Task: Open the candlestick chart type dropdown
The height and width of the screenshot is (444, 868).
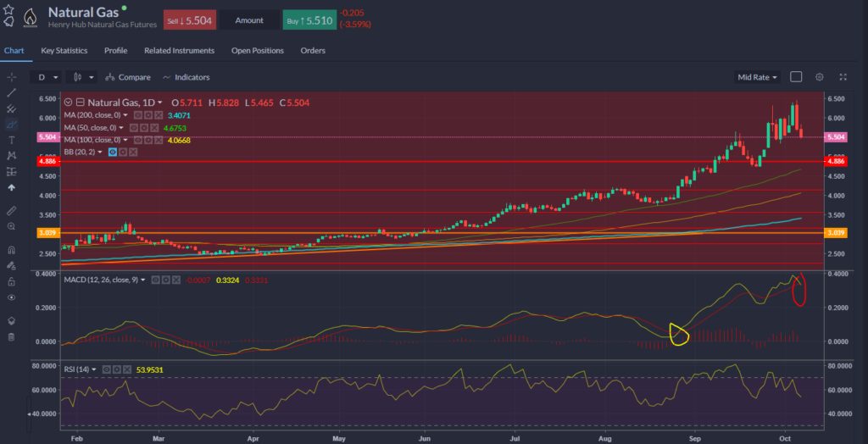Action: [83, 77]
